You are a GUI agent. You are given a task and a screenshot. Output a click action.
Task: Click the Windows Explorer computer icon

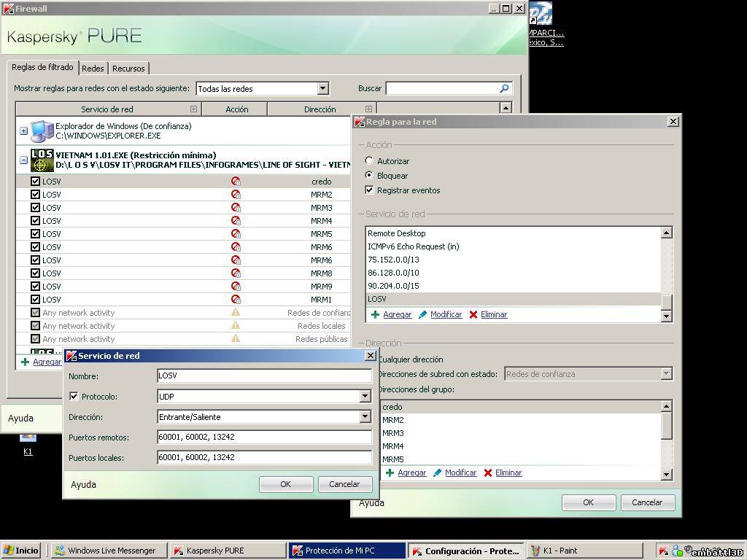click(42, 131)
